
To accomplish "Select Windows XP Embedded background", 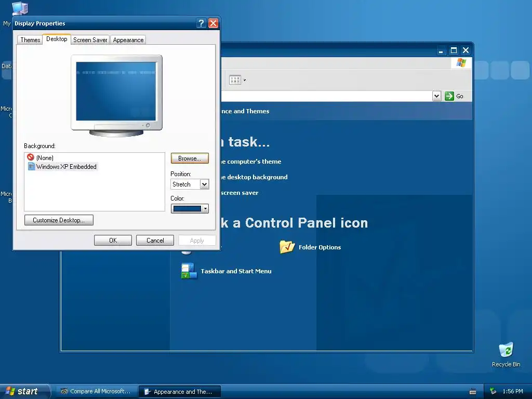I will (x=66, y=167).
